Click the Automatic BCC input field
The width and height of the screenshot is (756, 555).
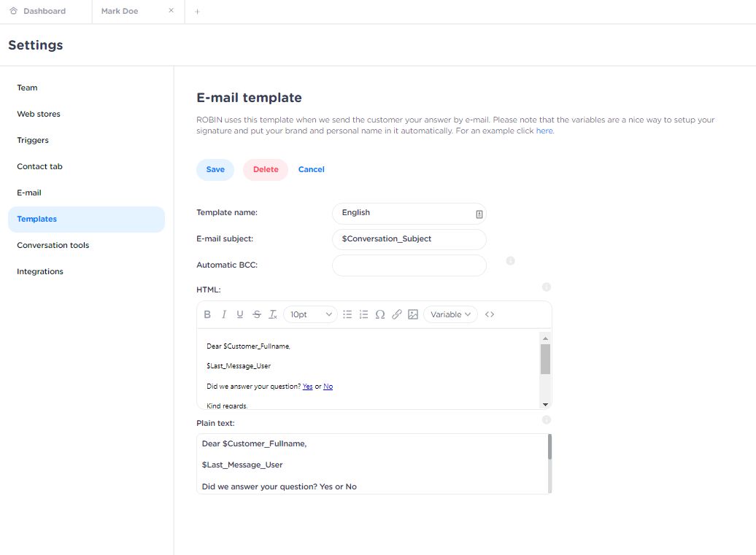[x=409, y=265]
